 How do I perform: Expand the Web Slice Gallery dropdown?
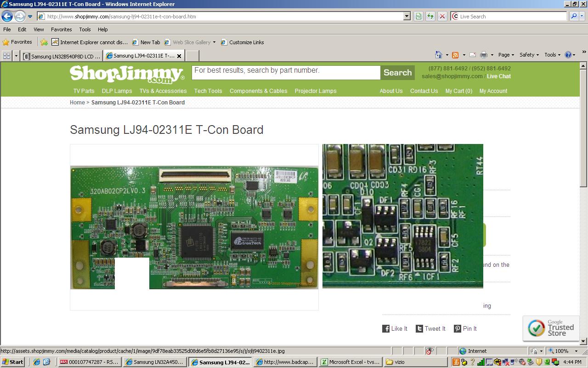[214, 42]
